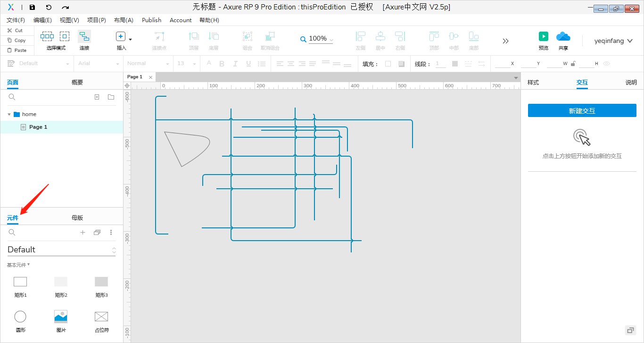
Task: Toggle the widget visibility eye icon
Action: pos(607,64)
